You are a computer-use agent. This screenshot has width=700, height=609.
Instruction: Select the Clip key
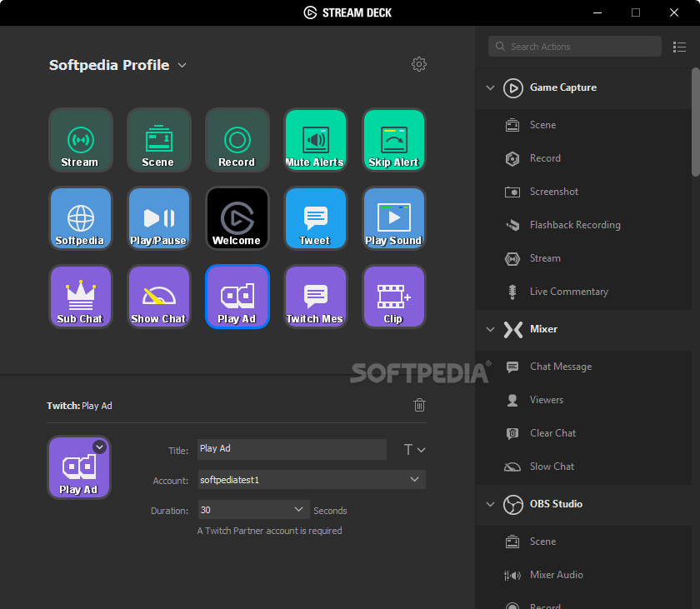click(x=393, y=297)
